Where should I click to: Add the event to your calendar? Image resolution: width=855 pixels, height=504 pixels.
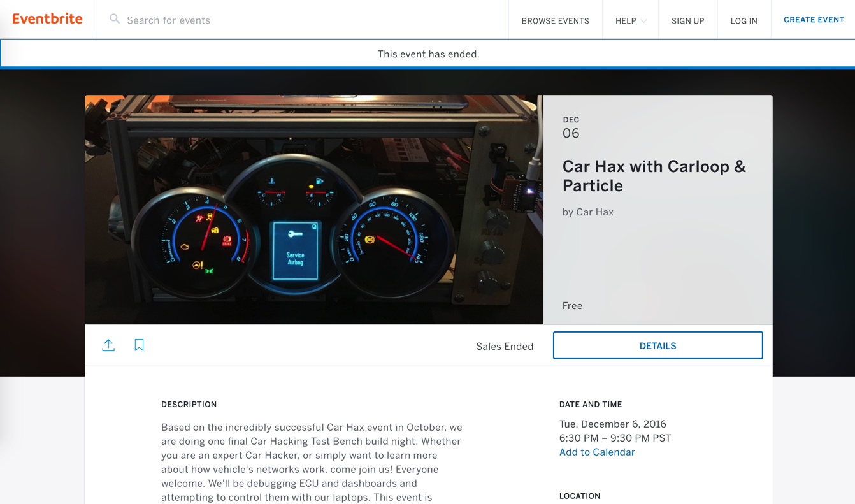click(597, 452)
